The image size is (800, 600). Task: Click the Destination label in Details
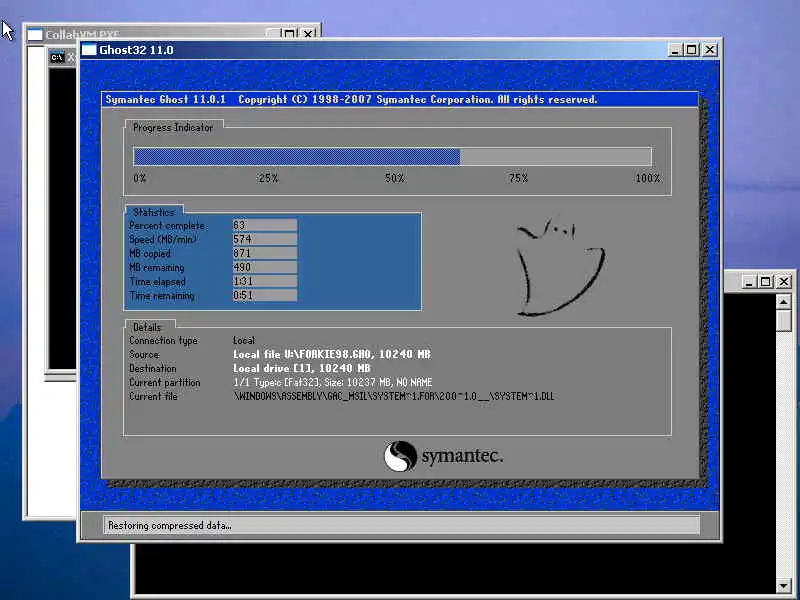coord(153,368)
